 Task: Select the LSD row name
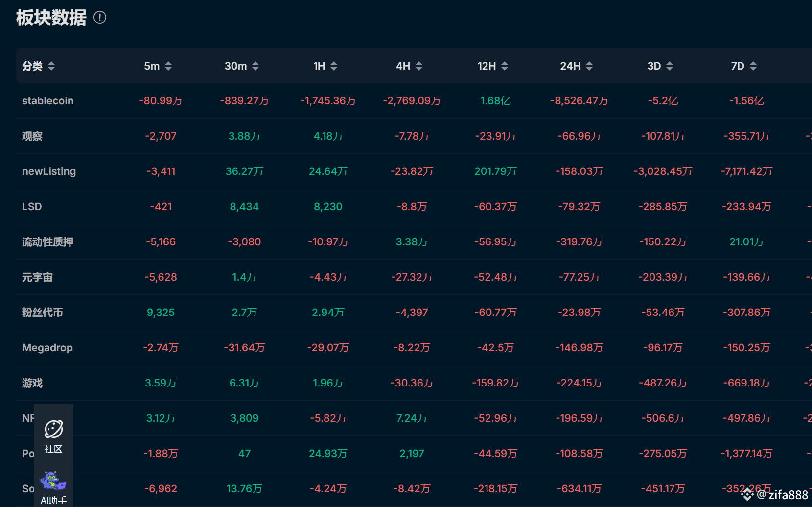click(32, 207)
